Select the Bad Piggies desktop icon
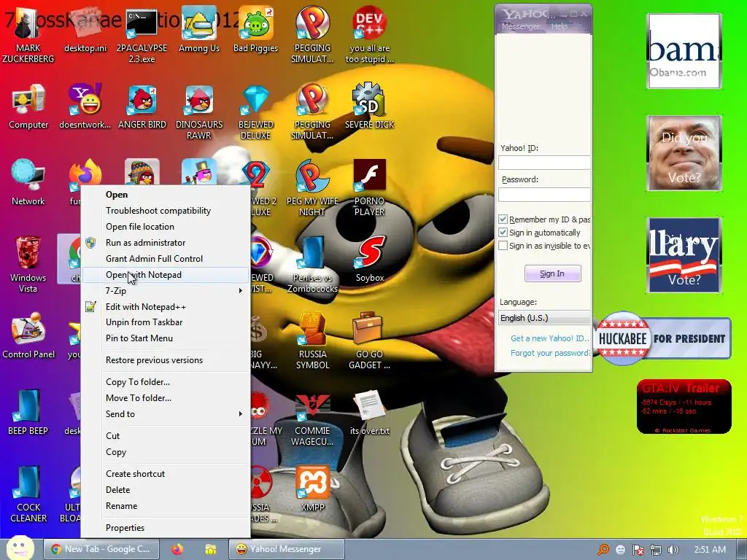The height and width of the screenshot is (560, 747). (255, 31)
